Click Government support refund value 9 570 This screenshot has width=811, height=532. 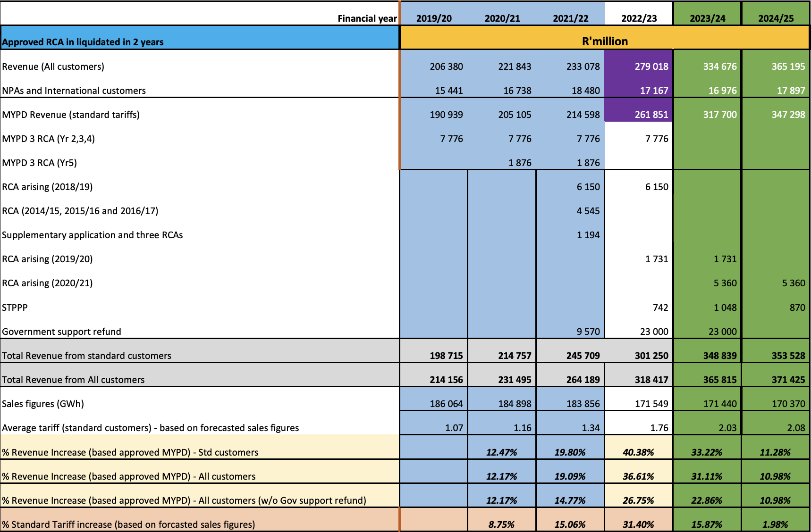[588, 332]
